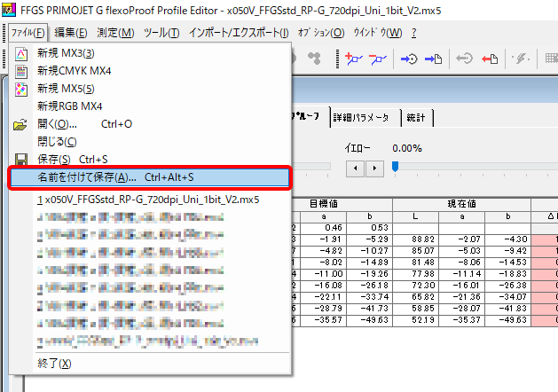The width and height of the screenshot is (558, 392).
Task: Select the cell with value -11.00
Action: [x=324, y=274]
